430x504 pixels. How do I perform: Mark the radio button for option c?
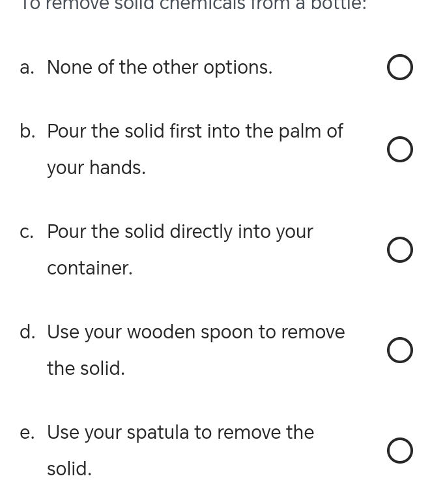pos(399,250)
